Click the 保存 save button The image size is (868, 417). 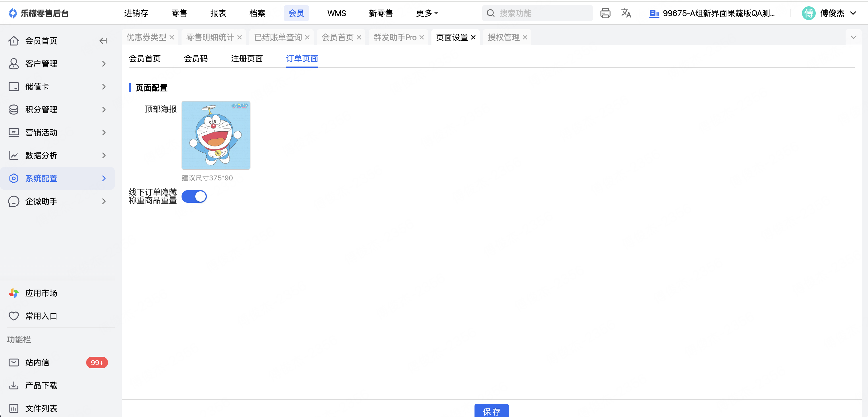coord(491,411)
